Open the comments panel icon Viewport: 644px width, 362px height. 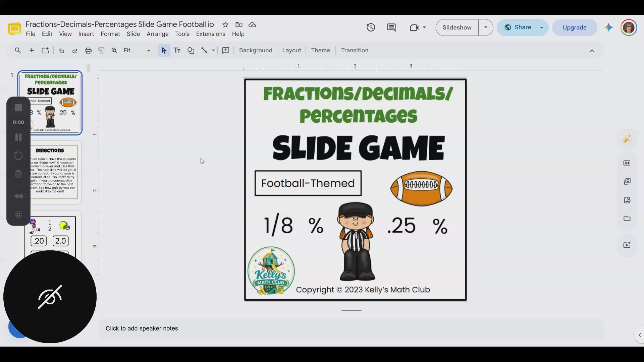click(x=391, y=27)
